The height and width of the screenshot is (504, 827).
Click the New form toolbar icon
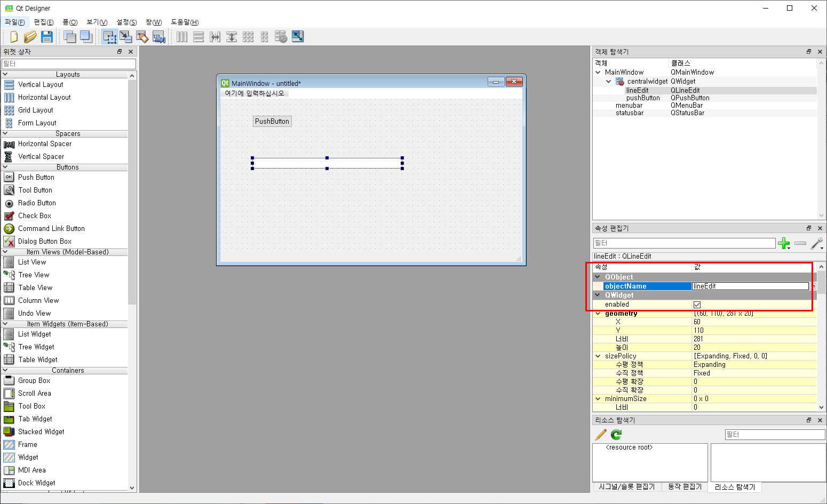(x=14, y=37)
